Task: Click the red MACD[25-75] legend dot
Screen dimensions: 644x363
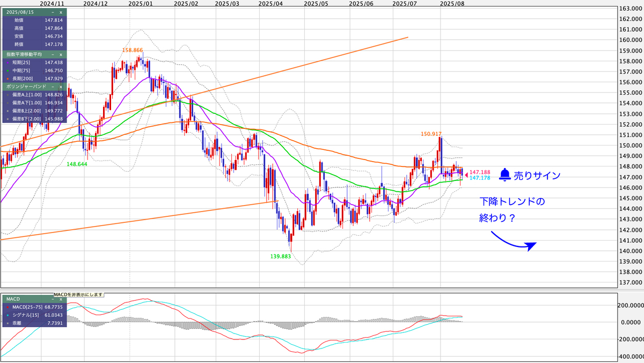Action: point(8,308)
